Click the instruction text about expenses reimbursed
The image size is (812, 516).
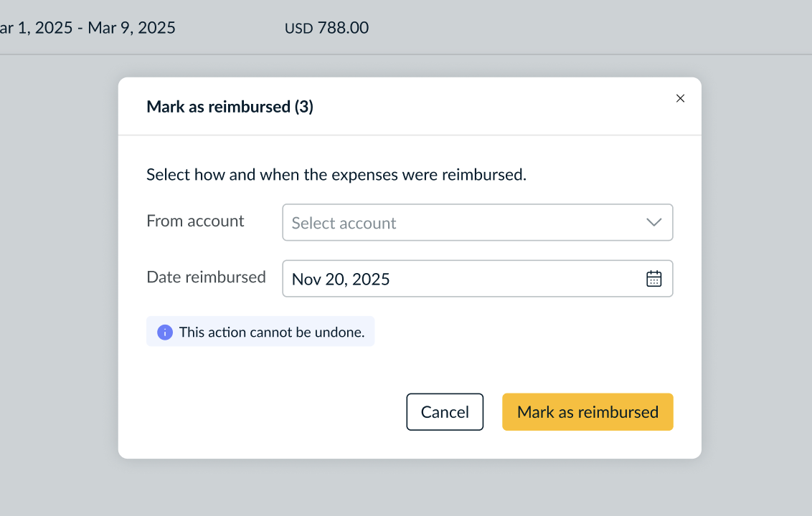[336, 175]
